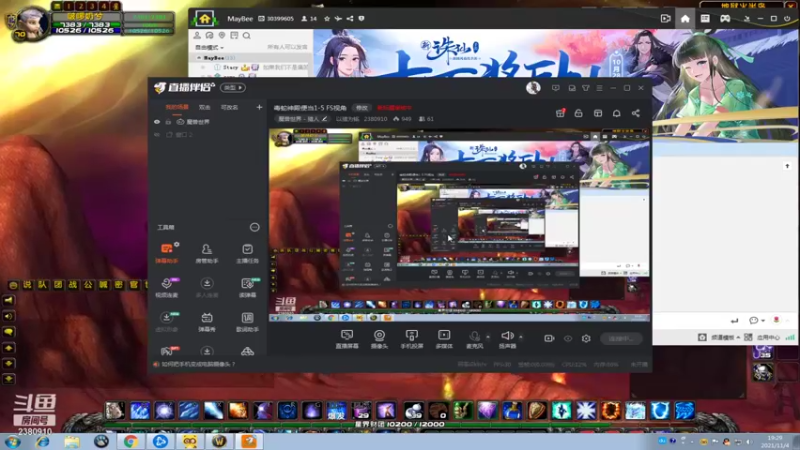Image resolution: width=800 pixels, height=450 pixels.
Task: Add 手机投屏 source
Action: [x=412, y=339]
